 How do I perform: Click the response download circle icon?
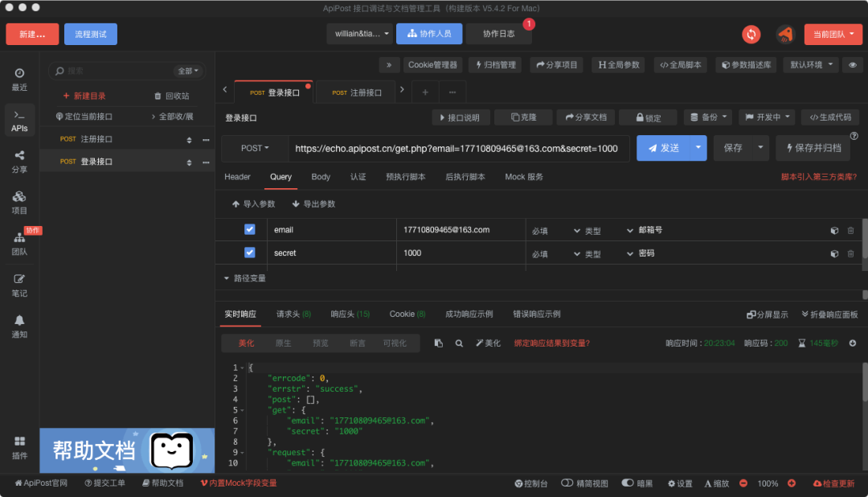pyautogui.click(x=853, y=343)
